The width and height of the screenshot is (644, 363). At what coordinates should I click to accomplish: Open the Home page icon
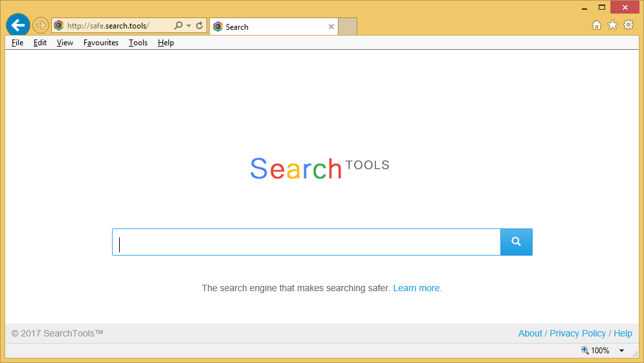tap(597, 25)
